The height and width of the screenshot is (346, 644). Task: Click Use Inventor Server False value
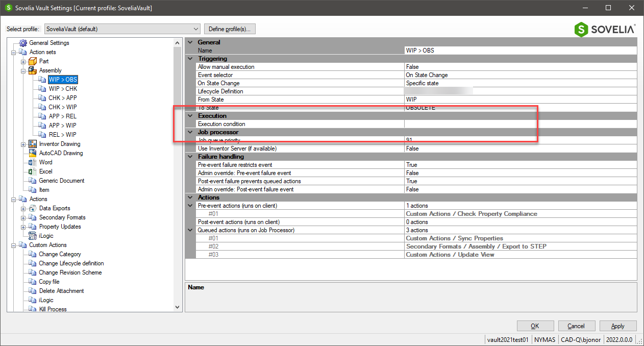pyautogui.click(x=521, y=149)
